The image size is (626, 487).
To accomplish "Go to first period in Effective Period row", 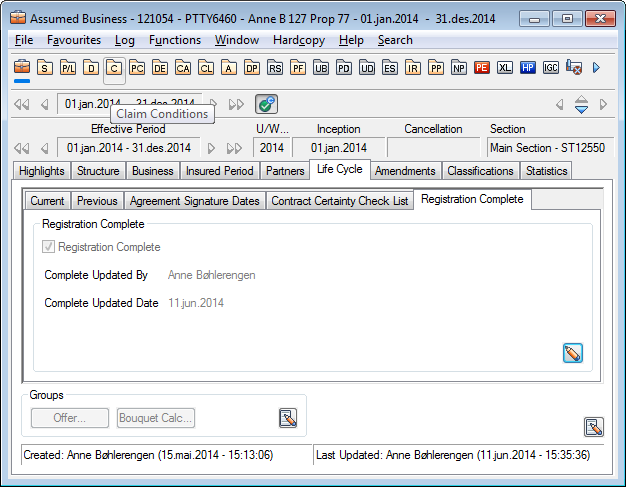I will 22,148.
